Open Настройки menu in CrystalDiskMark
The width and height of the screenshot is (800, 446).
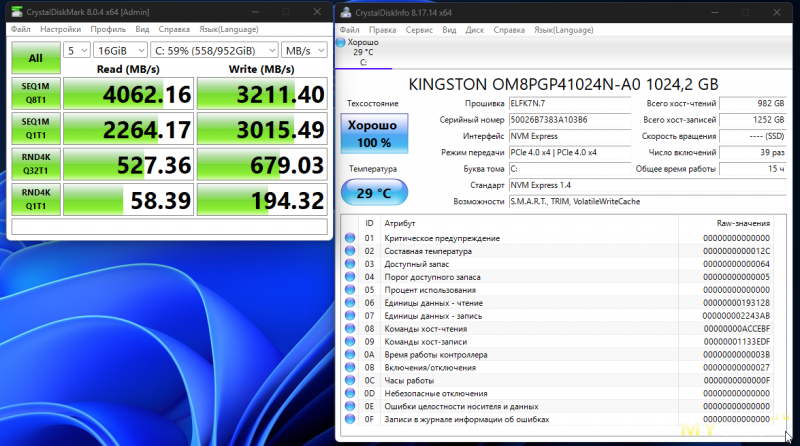click(60, 29)
